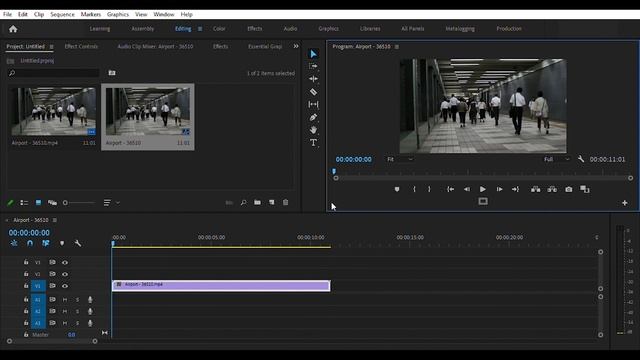Click Mark Out button
The width and height of the screenshot is (640, 360).
tap(429, 189)
